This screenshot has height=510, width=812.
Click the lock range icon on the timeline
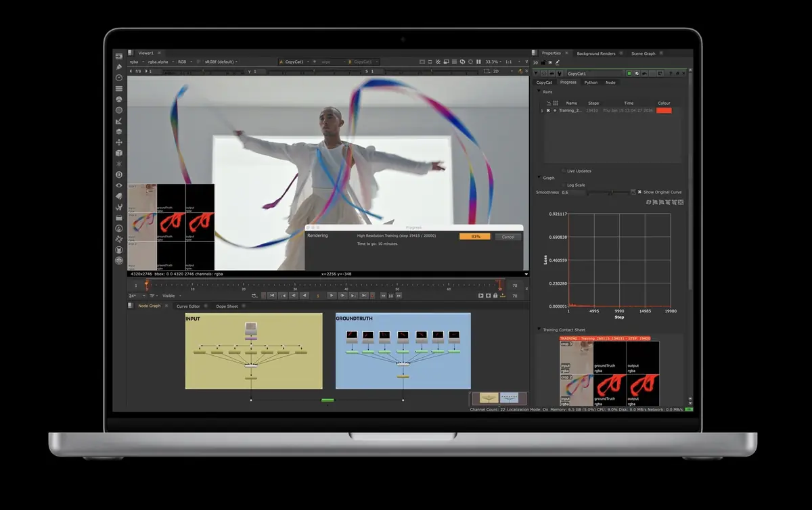click(x=495, y=297)
